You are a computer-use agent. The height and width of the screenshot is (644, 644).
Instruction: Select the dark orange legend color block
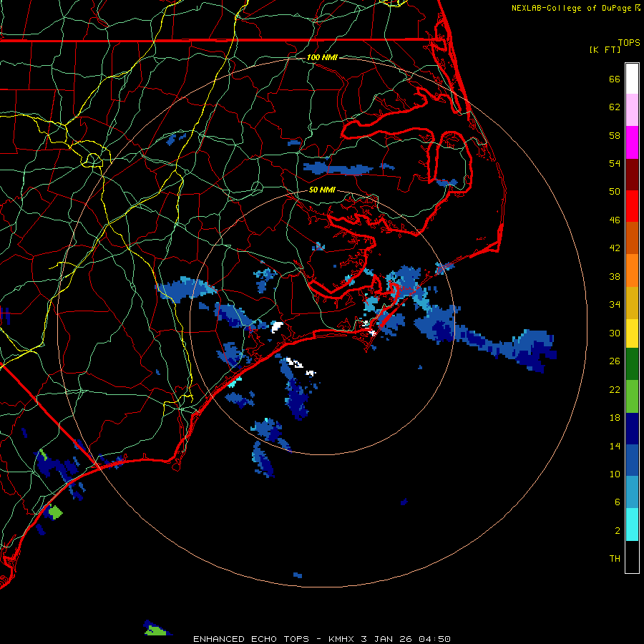pos(632,238)
